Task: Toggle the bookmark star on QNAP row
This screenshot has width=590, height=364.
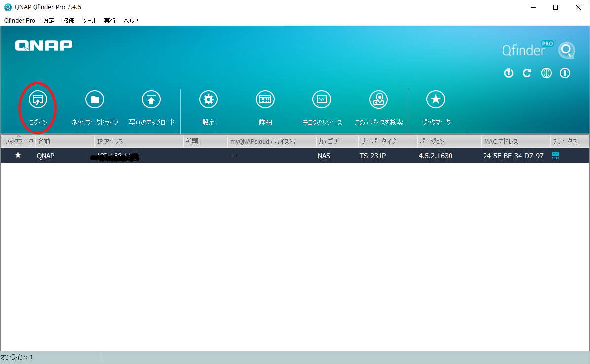Action: tap(18, 155)
